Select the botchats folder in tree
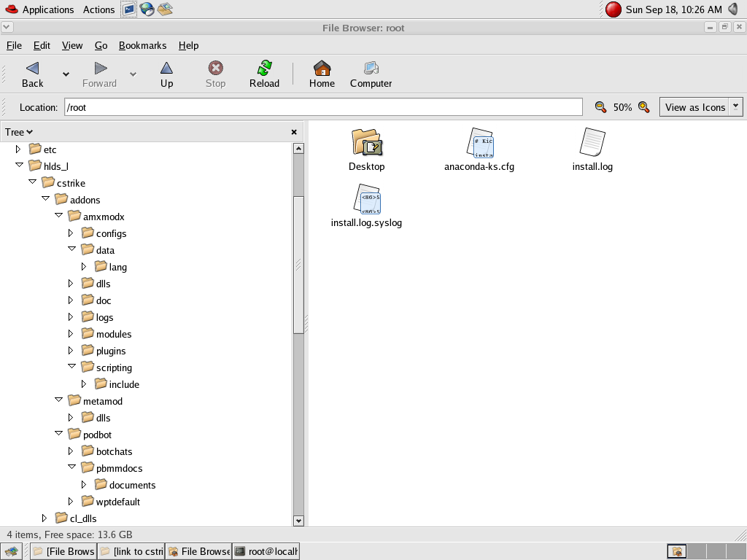This screenshot has height=560, width=747. (107, 451)
